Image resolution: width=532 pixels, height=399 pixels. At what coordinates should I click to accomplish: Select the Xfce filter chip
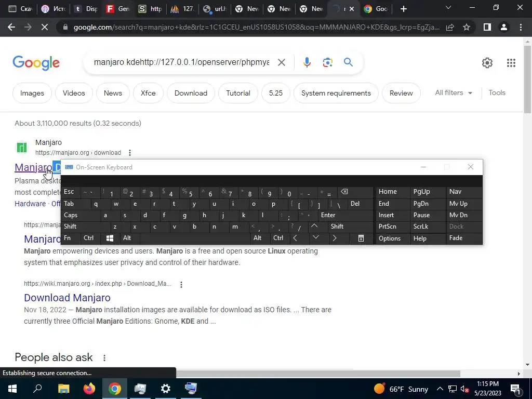(x=148, y=93)
